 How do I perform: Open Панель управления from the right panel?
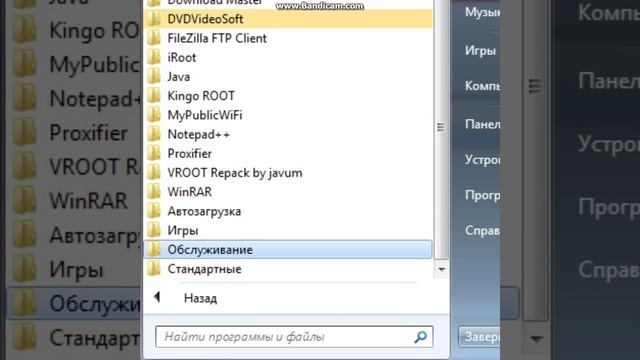[x=482, y=124]
